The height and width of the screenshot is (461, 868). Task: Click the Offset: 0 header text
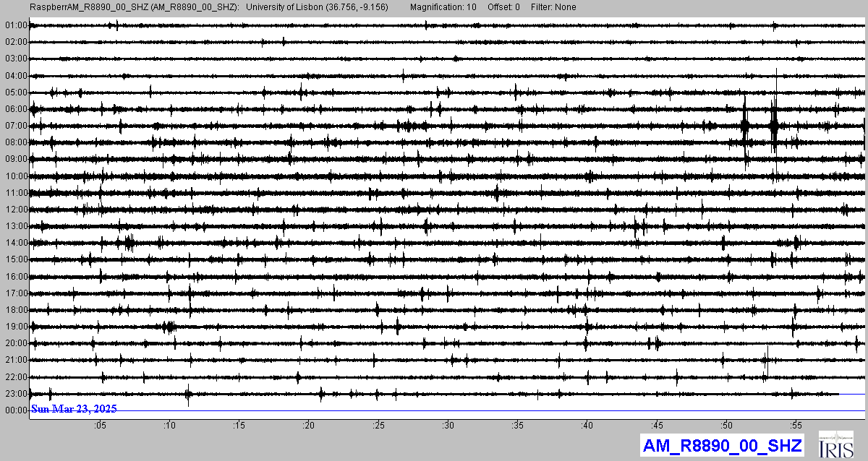tap(503, 7)
